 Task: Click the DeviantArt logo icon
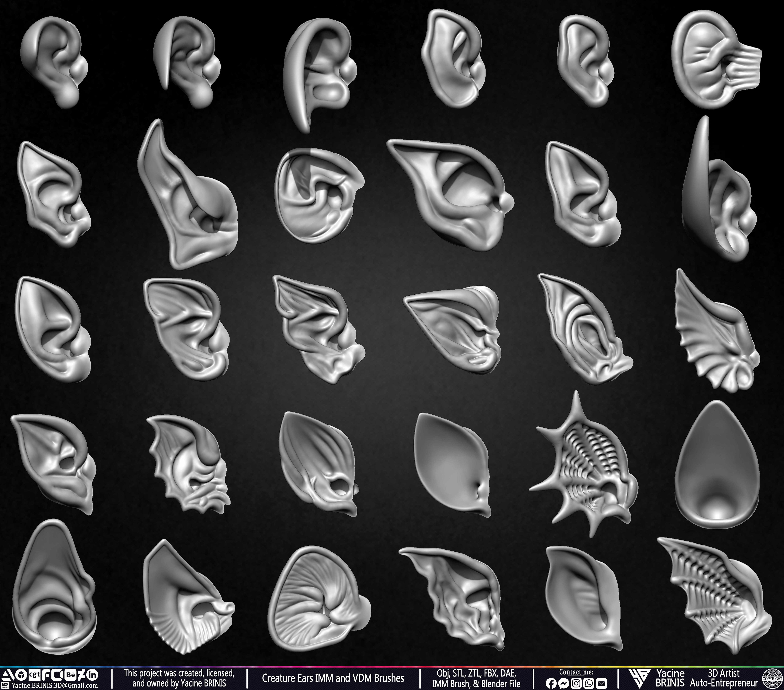(x=81, y=675)
